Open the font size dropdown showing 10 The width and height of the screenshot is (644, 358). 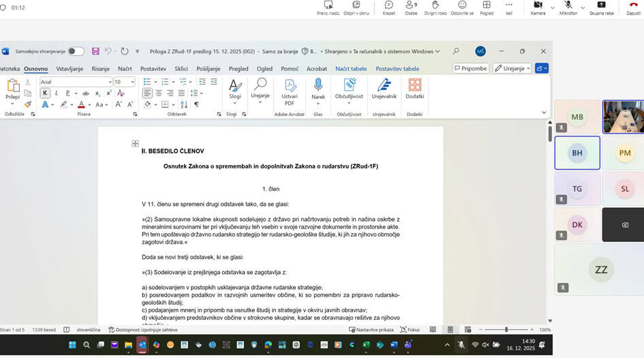(125, 82)
